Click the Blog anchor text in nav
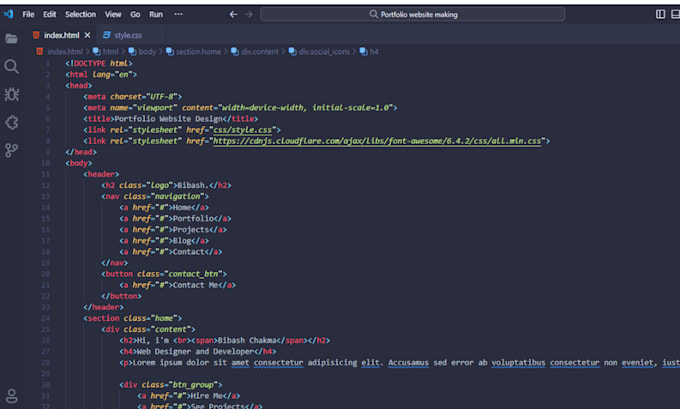680x409 pixels. tap(182, 241)
